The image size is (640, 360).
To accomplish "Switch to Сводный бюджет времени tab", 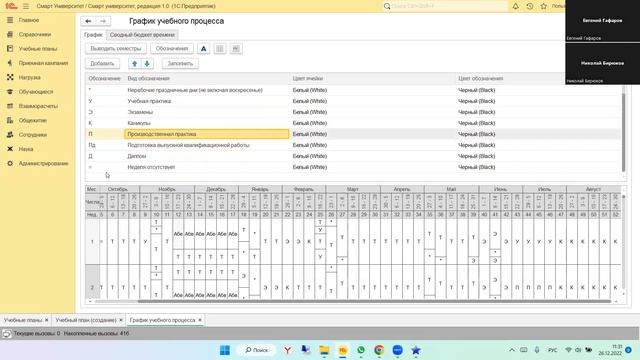I will coord(142,35).
